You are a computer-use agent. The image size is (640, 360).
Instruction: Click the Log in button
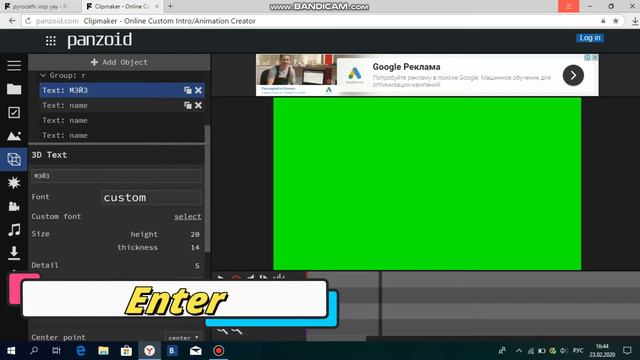590,38
